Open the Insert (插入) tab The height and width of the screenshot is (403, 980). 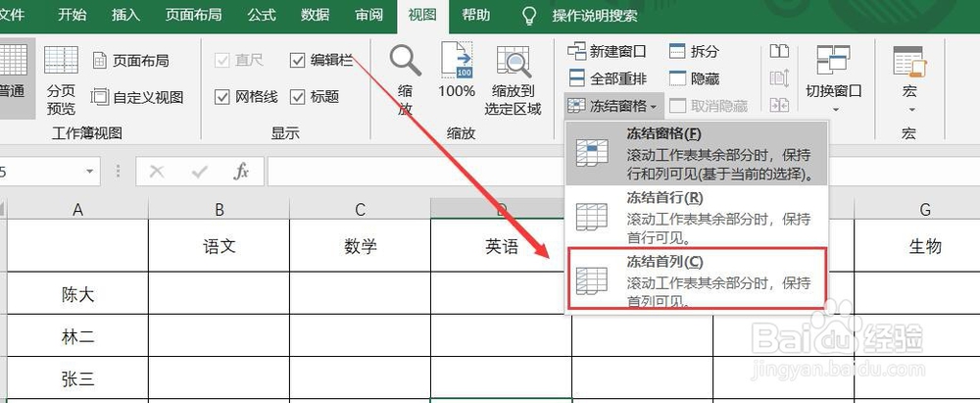[x=125, y=15]
